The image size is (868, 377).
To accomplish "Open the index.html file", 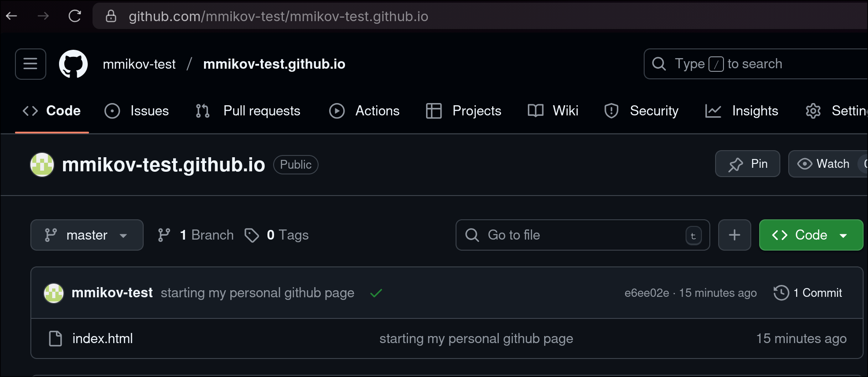I will click(102, 338).
